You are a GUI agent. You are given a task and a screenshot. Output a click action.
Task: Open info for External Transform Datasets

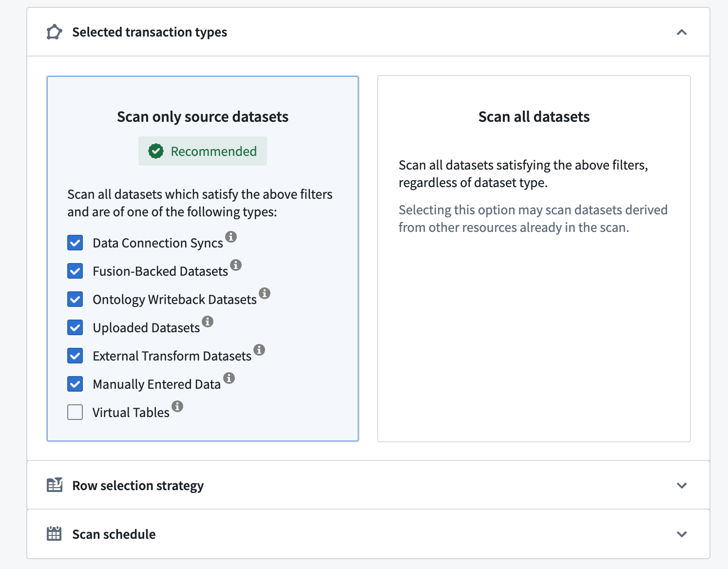click(x=259, y=350)
